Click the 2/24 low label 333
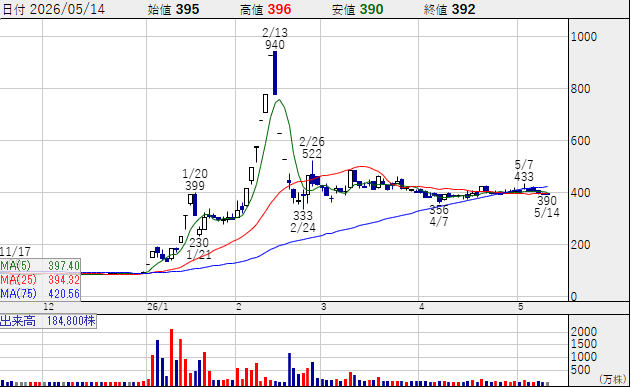 click(303, 216)
